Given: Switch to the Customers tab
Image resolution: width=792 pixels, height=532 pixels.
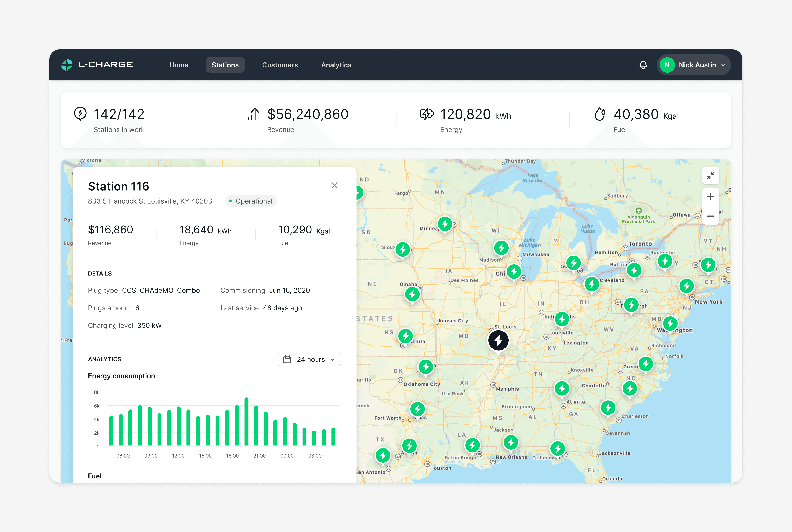Looking at the screenshot, I should tap(280, 65).
